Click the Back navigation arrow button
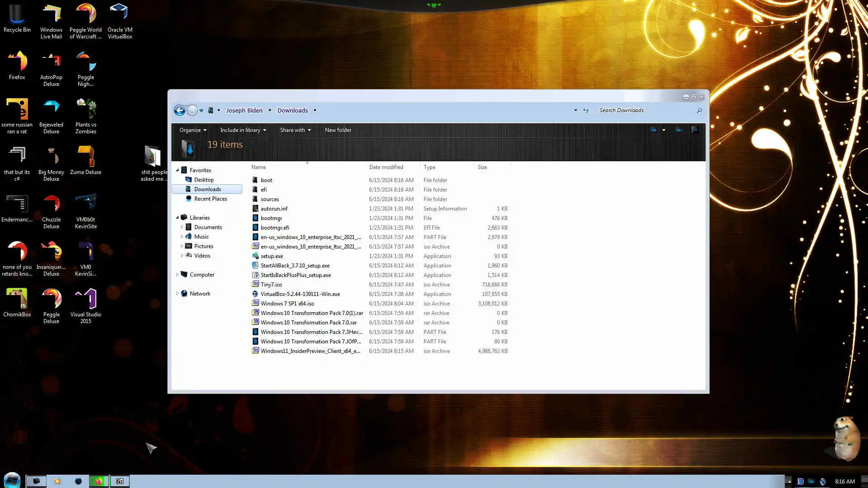Screen dimensions: 868x488 pos(179,110)
